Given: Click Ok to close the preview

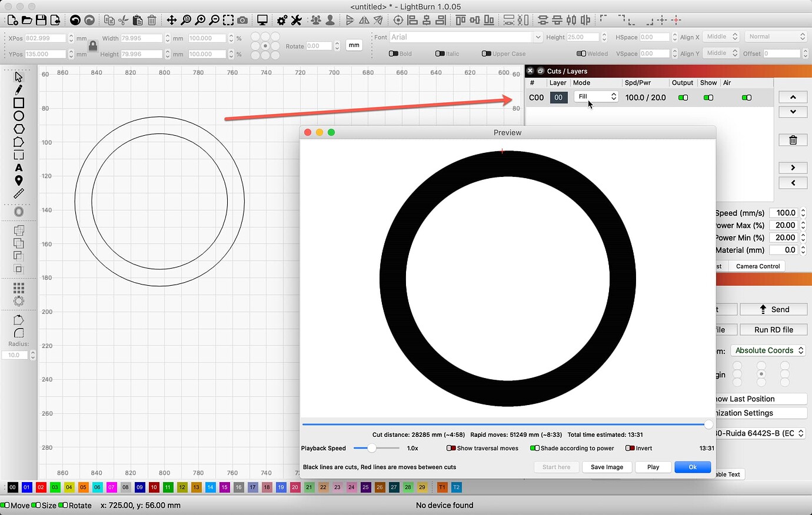Looking at the screenshot, I should pyautogui.click(x=693, y=467).
